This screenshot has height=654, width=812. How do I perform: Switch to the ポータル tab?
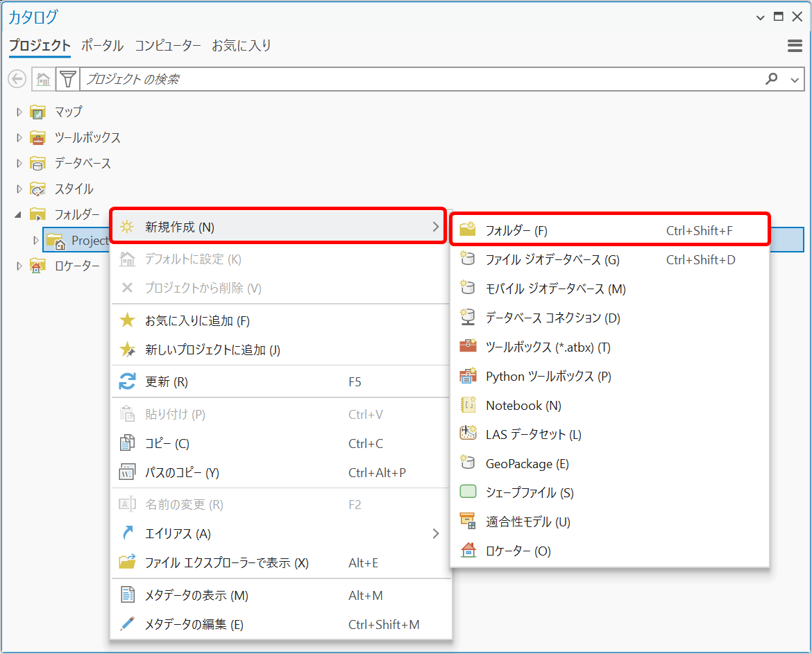(102, 46)
